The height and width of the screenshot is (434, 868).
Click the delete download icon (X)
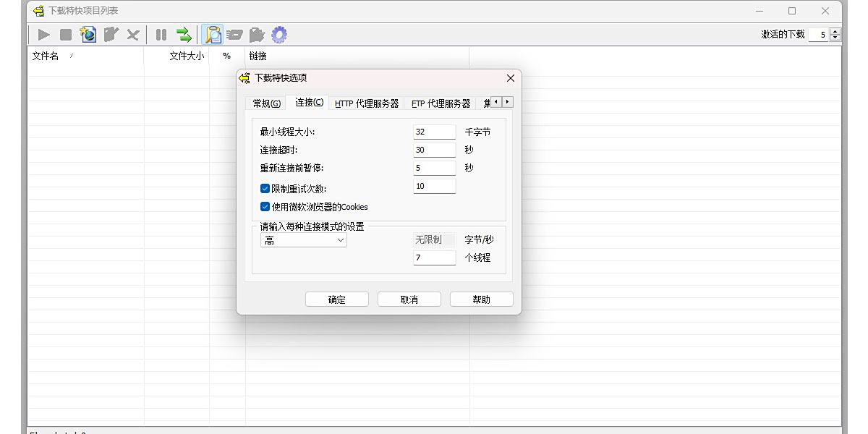[132, 34]
